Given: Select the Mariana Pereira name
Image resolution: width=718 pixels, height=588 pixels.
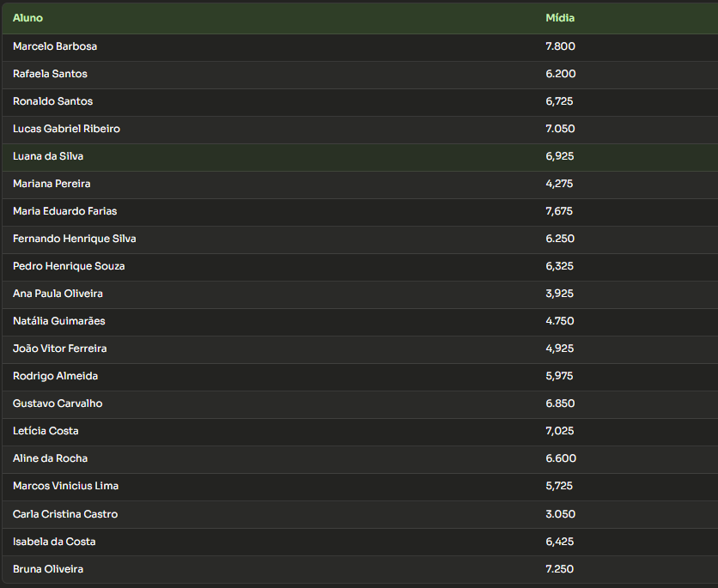Looking at the screenshot, I should tap(52, 184).
